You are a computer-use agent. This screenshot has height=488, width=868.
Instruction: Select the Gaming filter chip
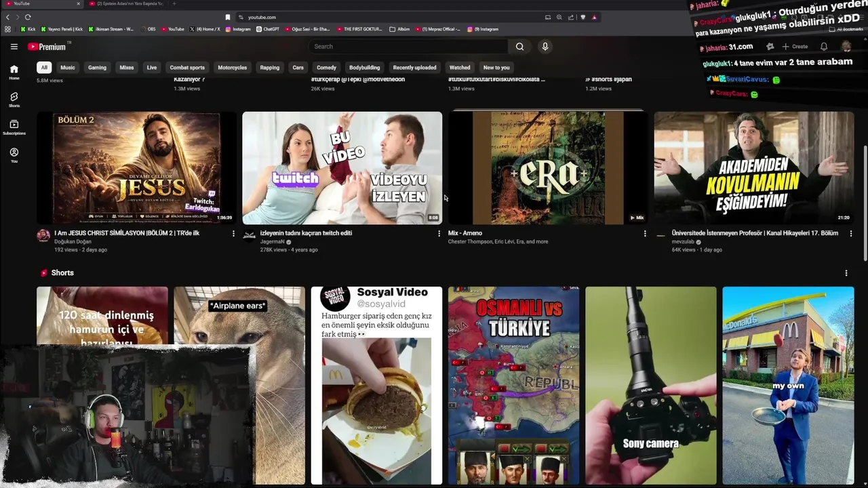point(97,68)
